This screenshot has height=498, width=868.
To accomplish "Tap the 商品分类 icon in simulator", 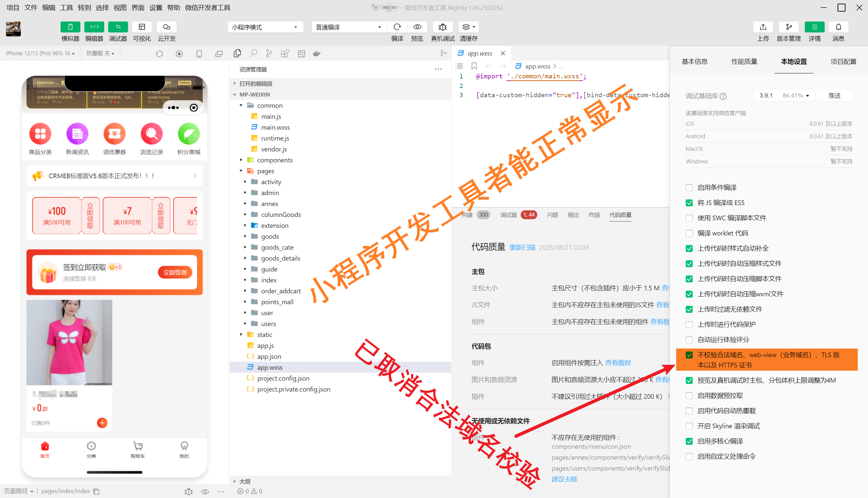I will click(x=40, y=139).
